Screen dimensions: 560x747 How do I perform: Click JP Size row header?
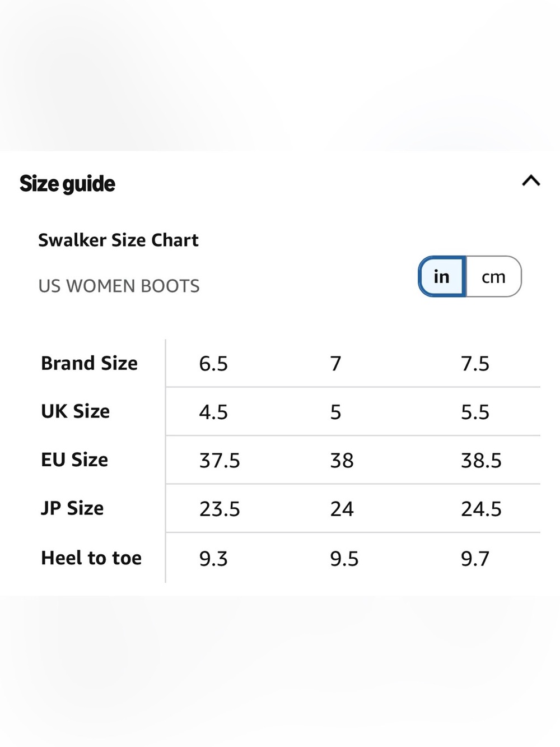(72, 508)
